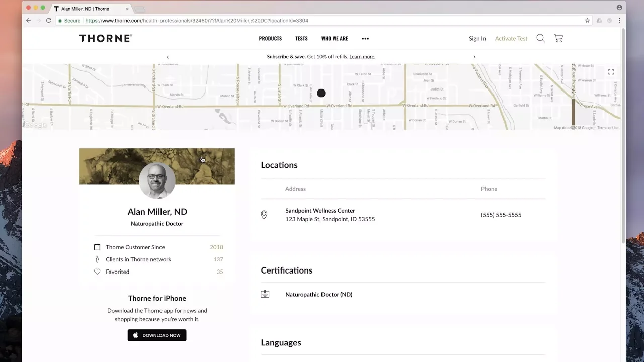Click the 2018 customer since value

pos(216,247)
